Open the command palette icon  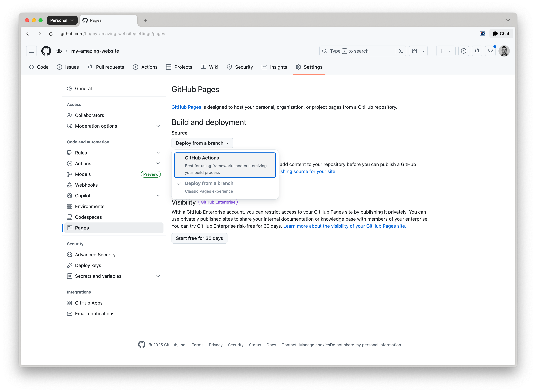click(x=401, y=51)
